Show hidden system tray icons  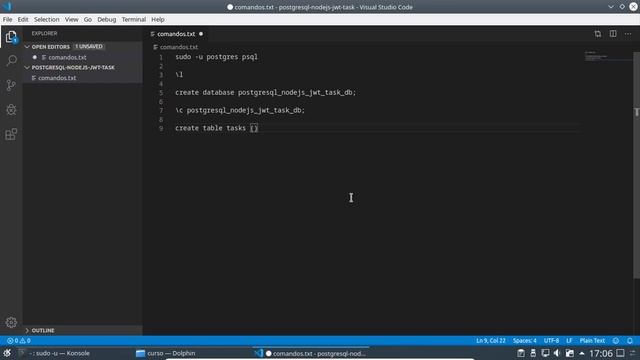tap(582, 353)
